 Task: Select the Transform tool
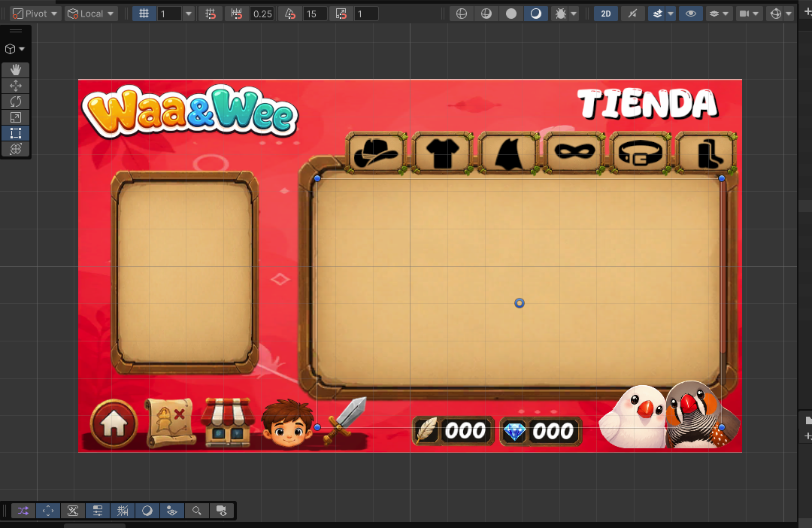(16, 149)
